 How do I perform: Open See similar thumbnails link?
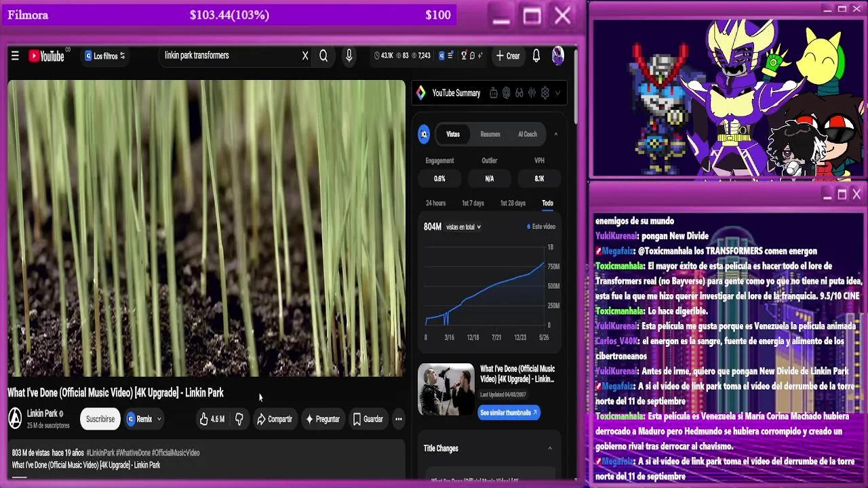509,412
